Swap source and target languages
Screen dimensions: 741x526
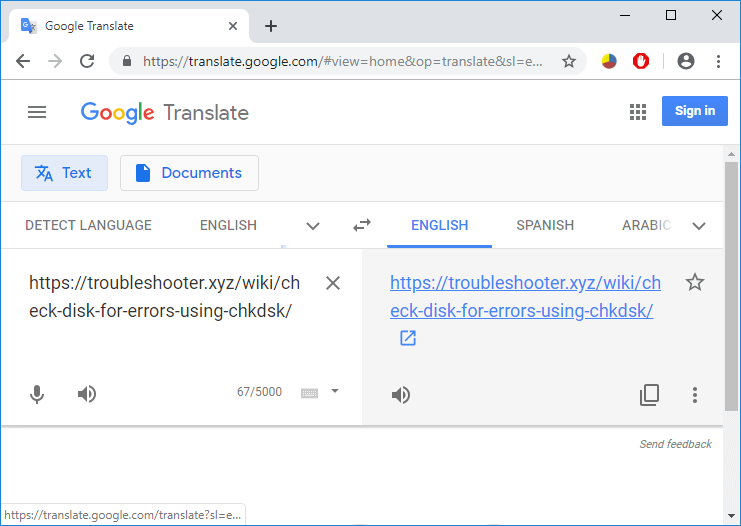pyautogui.click(x=362, y=226)
